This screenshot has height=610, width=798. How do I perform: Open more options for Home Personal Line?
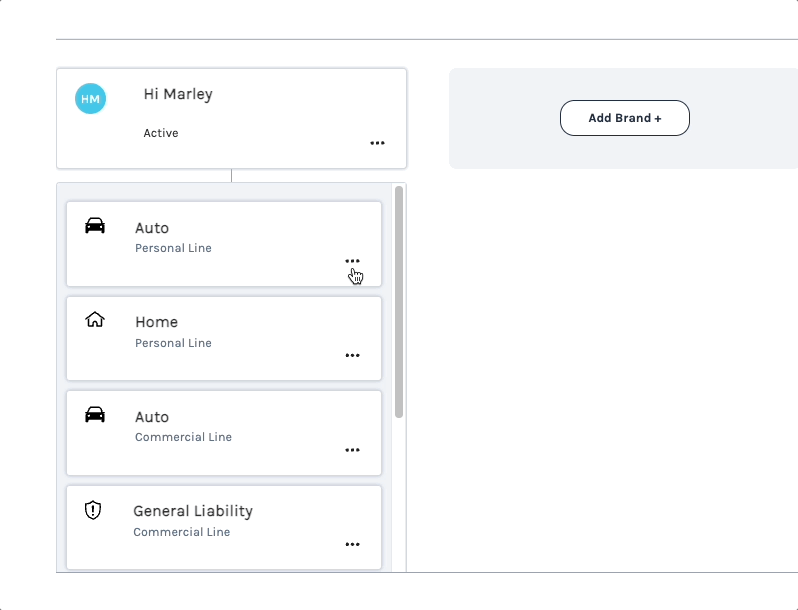tap(352, 355)
